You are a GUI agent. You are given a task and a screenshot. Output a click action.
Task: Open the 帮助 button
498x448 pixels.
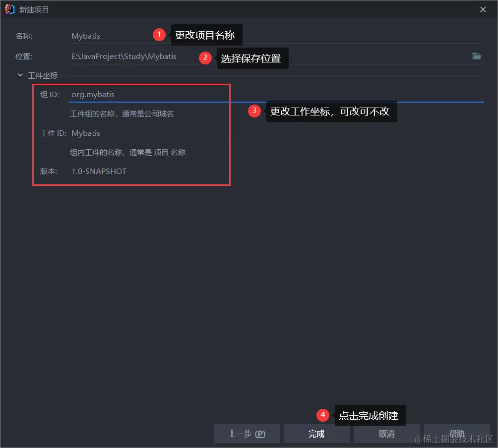(457, 434)
